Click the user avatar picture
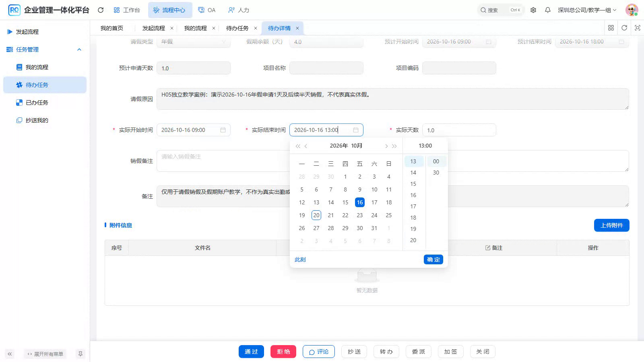This screenshot has height=362, width=644. (632, 10)
